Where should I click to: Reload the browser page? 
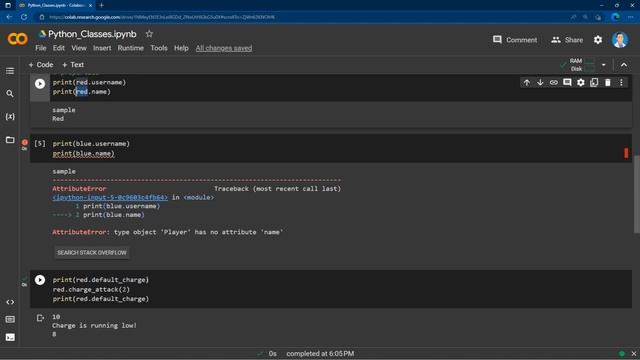click(x=24, y=17)
